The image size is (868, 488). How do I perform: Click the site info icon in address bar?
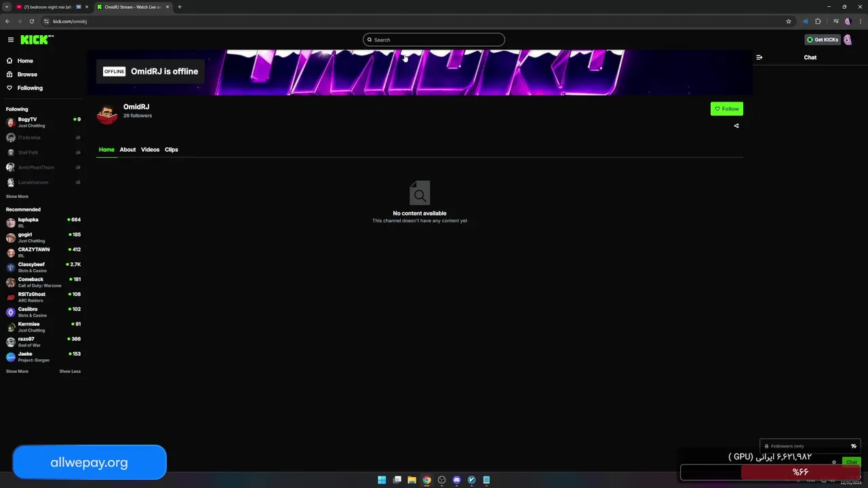click(46, 21)
